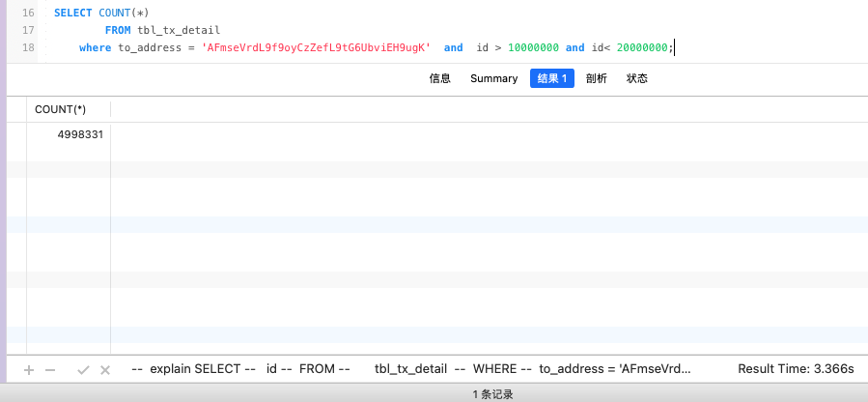Screen dimensions: 868x402
Task: Click line number 17 in the gutter
Action: pos(27,30)
